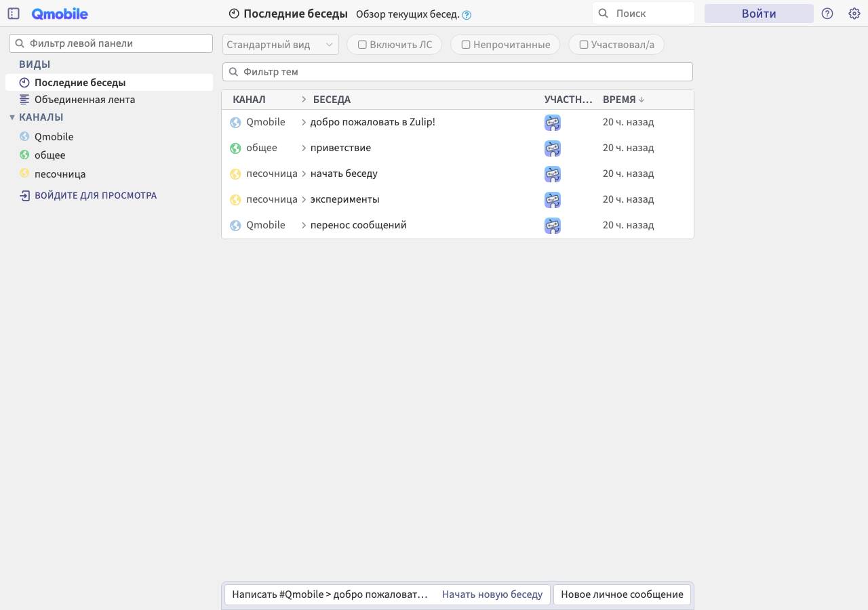Screen dimensions: 868x610
Task: Open the эксперименты topic
Action: [x=345, y=199]
